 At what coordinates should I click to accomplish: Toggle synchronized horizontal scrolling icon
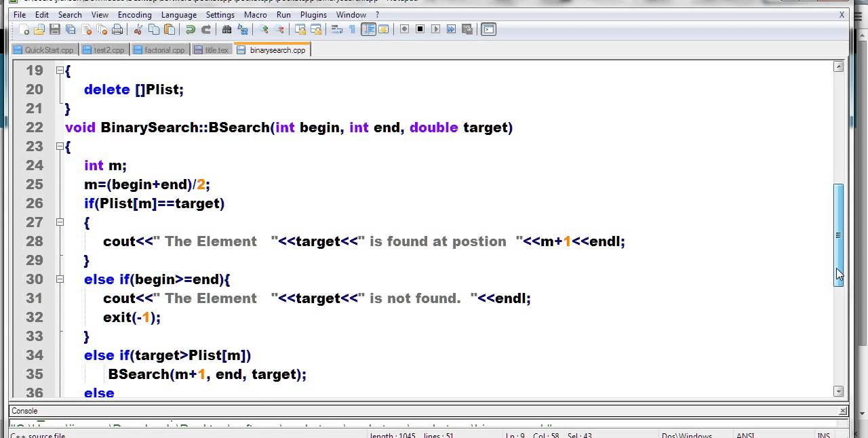click(x=316, y=29)
